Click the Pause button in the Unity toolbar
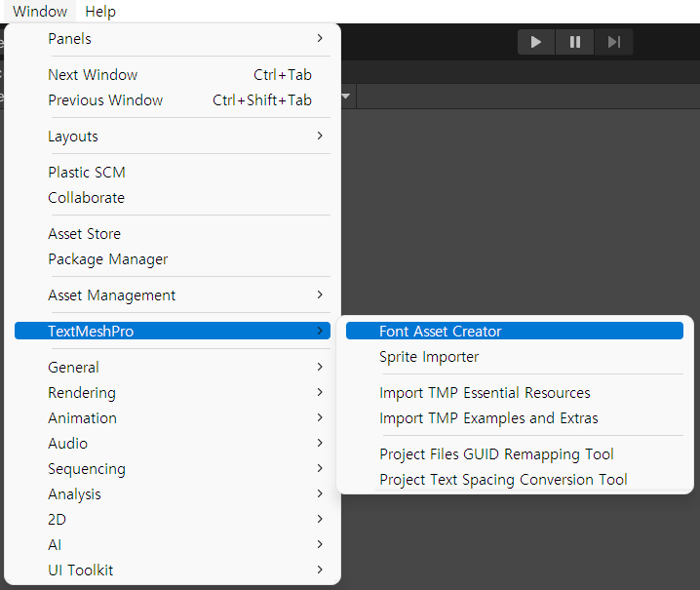Image resolution: width=700 pixels, height=590 pixels. (x=575, y=42)
